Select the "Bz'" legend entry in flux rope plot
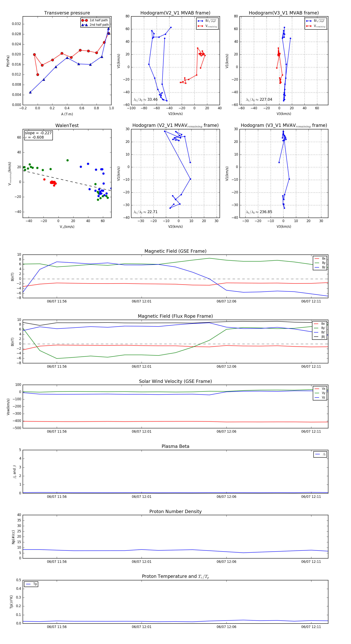 [x=320, y=332]
